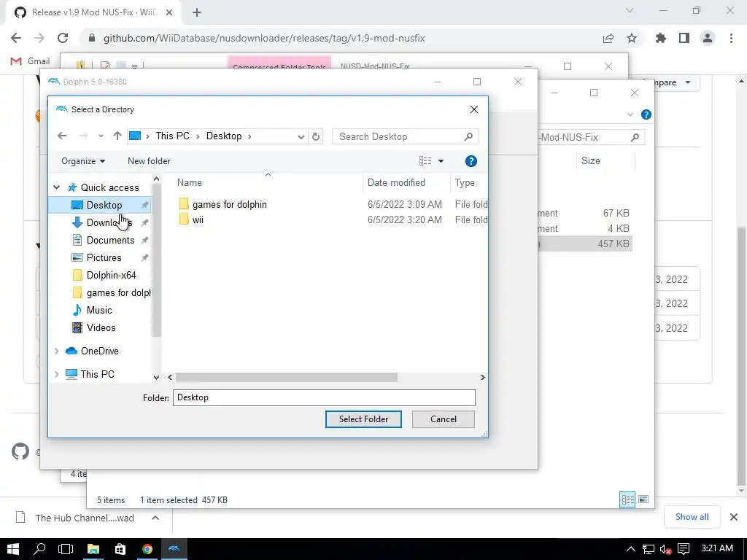This screenshot has width=747, height=560.
Task: Confirm with the Select Folder button
Action: click(363, 419)
